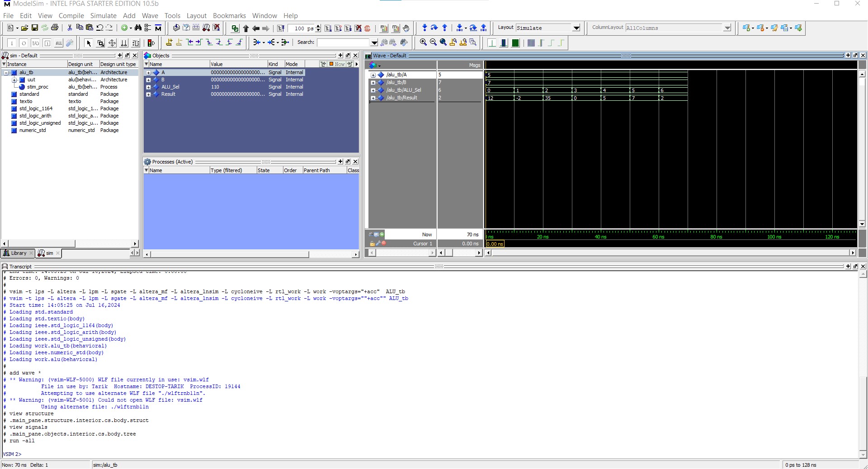Open the Layout Simulate dropdown
The width and height of the screenshot is (868, 469).
[x=576, y=28]
